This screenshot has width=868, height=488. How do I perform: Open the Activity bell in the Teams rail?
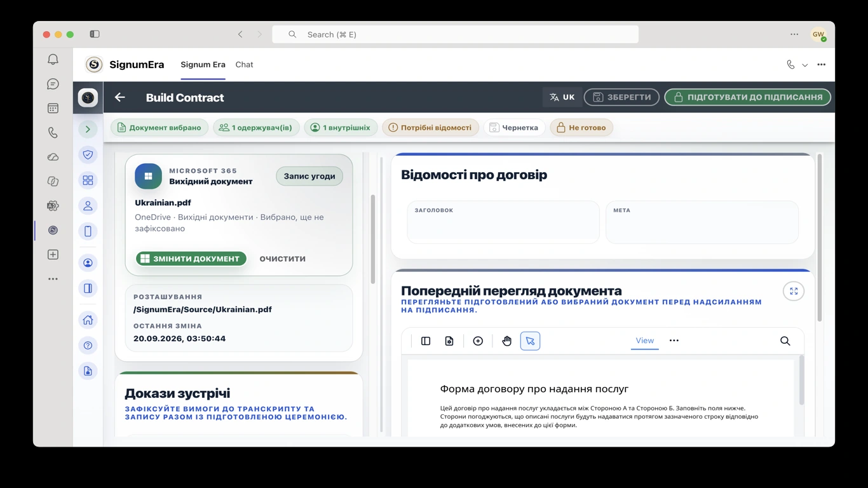pos(53,59)
